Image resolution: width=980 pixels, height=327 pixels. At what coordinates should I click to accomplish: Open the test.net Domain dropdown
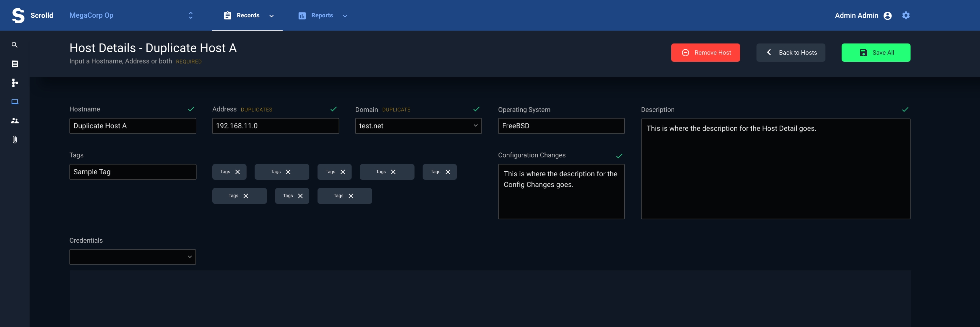tap(418, 126)
